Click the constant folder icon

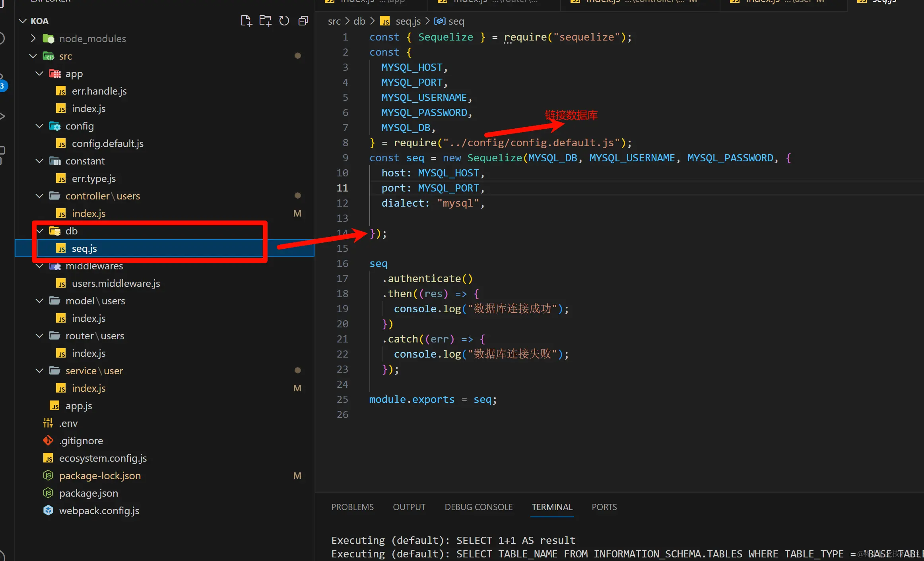(55, 161)
